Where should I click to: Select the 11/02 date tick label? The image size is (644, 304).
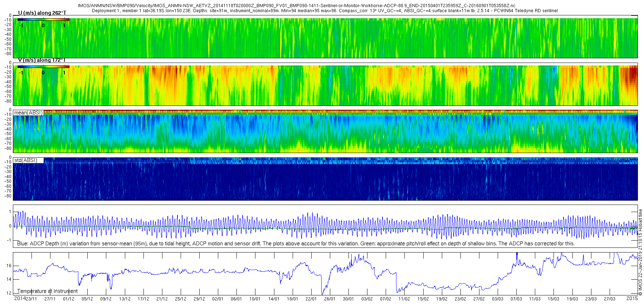click(x=405, y=299)
